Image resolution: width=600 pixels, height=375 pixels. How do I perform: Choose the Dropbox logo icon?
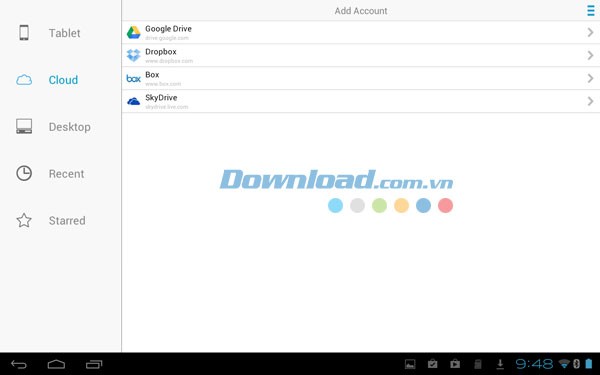(134, 55)
